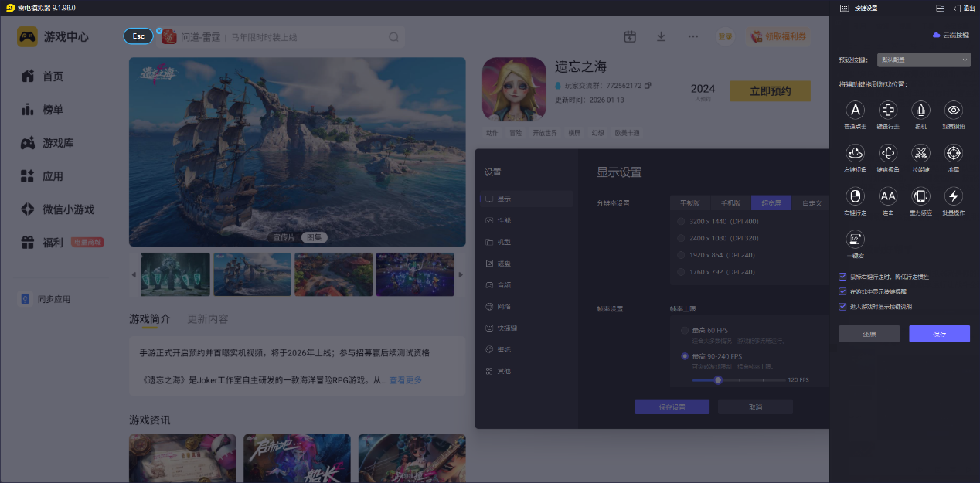
Task: Click 保存设置 in display settings
Action: pyautogui.click(x=672, y=406)
